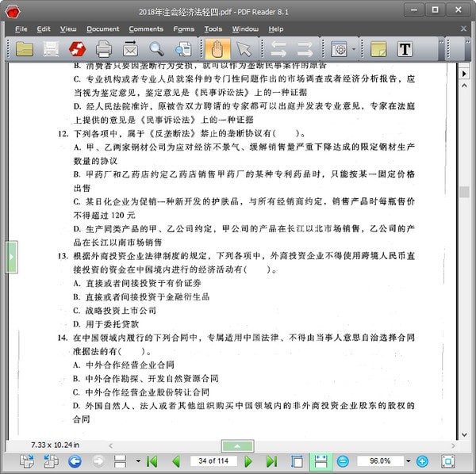Image resolution: width=476 pixels, height=474 pixels.
Task: Click the page number field 34 of 114
Action: [213, 461]
